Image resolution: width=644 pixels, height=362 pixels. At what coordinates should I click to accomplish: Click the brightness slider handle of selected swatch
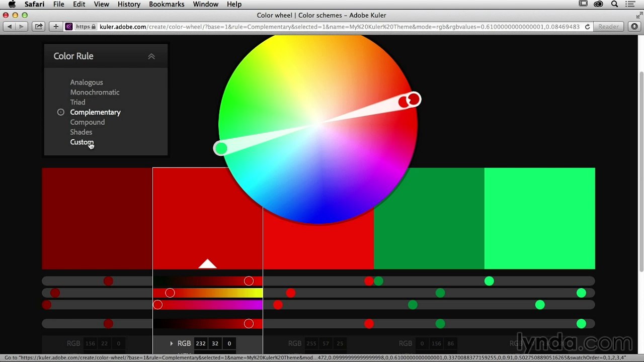(249, 324)
